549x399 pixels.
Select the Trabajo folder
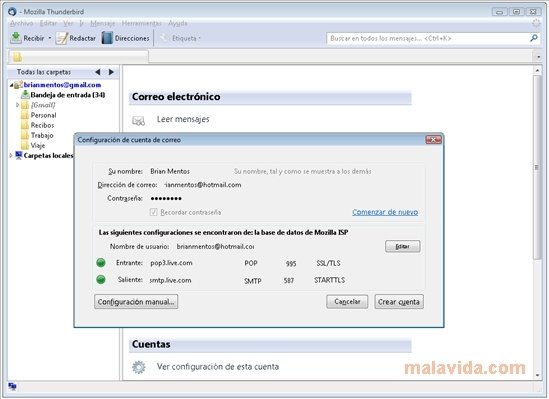pos(42,135)
